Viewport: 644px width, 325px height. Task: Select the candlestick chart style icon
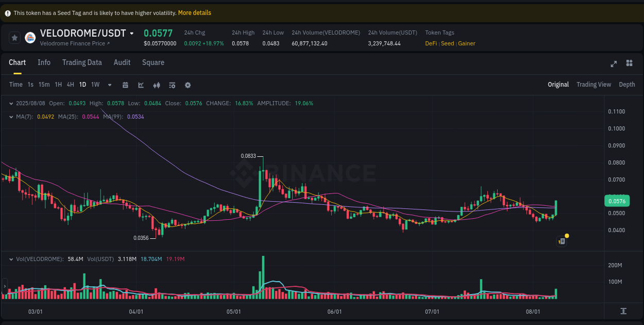157,85
